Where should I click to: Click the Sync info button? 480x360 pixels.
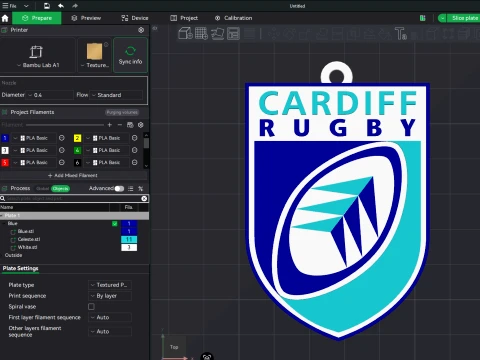tap(130, 55)
